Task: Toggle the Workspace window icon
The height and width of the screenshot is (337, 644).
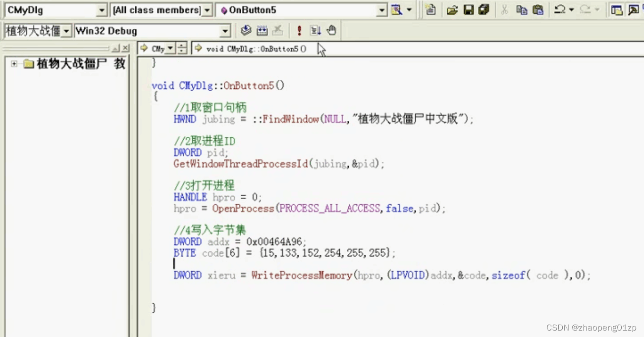Action: pyautogui.click(x=617, y=10)
